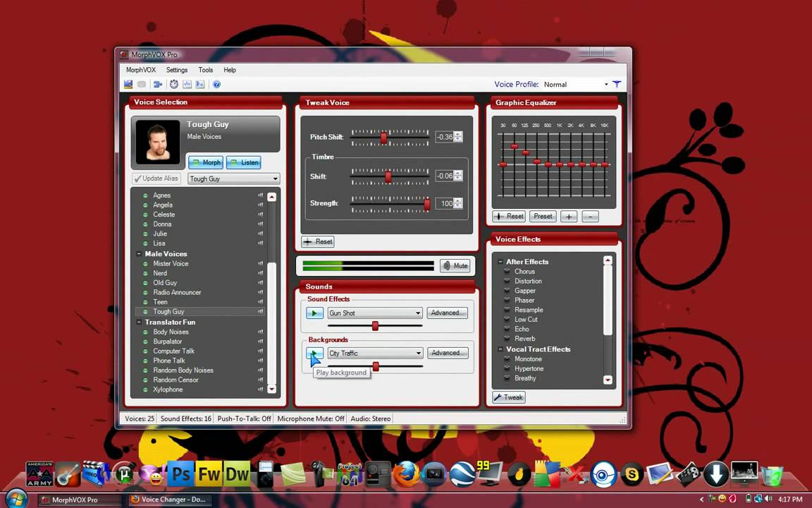Click the help question mark toolbar icon
This screenshot has width=812, height=508.
217,84
